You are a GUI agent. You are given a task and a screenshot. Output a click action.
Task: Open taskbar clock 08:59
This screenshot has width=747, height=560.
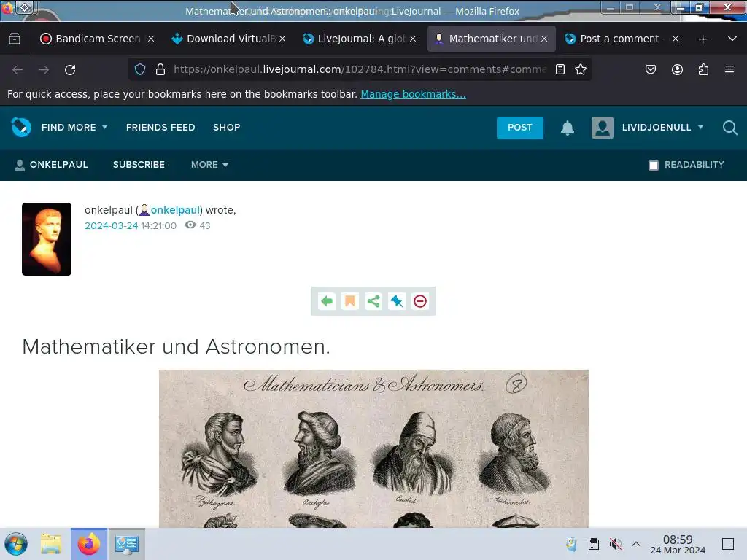(x=678, y=544)
